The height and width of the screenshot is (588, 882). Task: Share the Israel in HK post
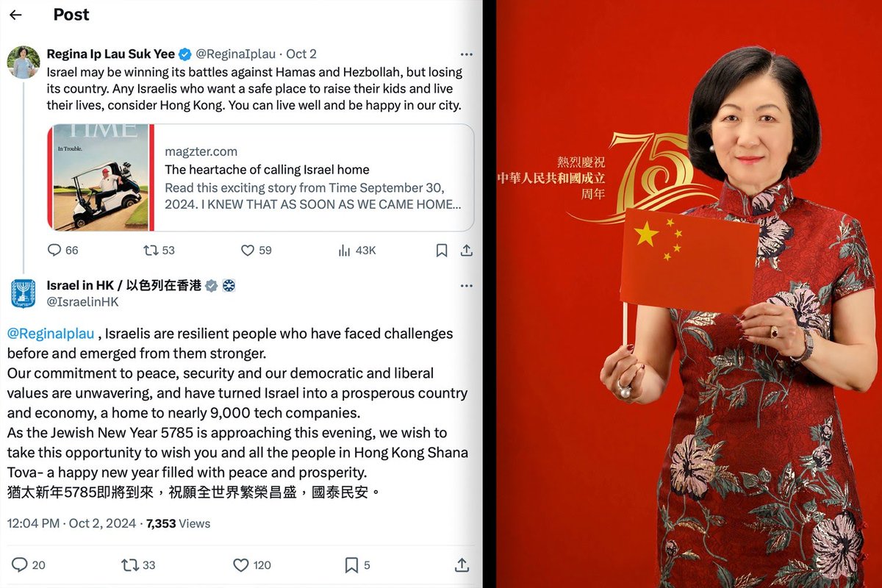[x=462, y=564]
